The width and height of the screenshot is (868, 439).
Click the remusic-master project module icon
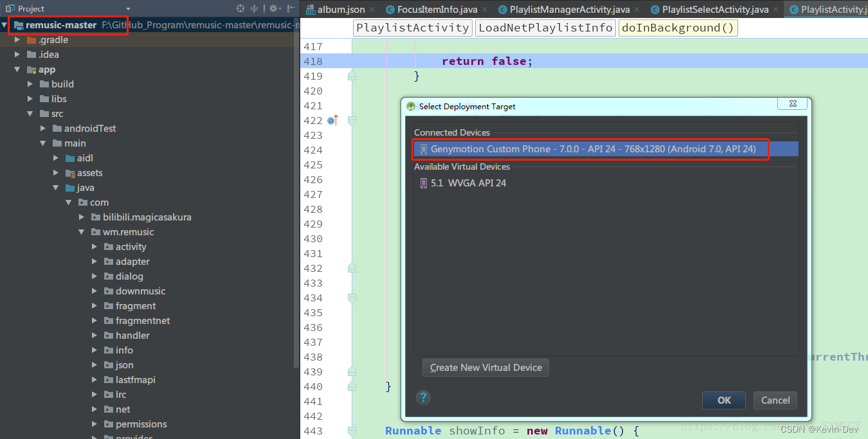click(18, 26)
